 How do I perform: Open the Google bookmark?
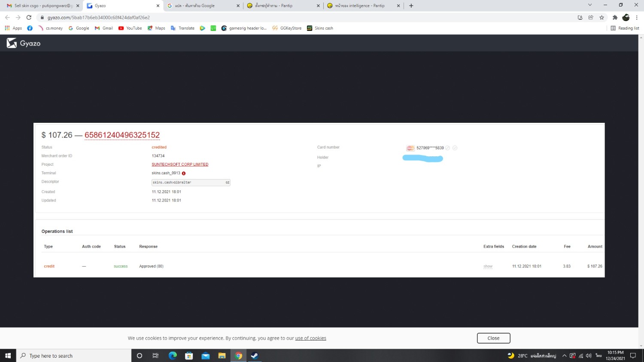click(79, 28)
